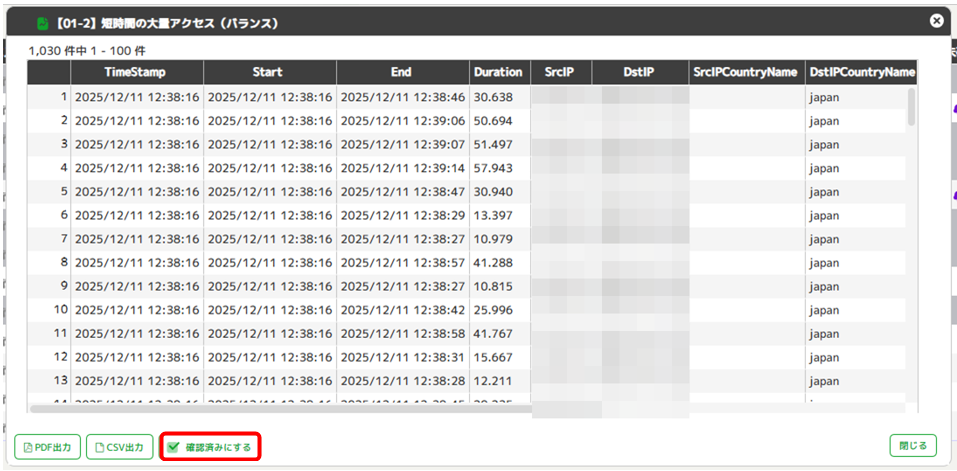Export the results with CSV出力 button
The height and width of the screenshot is (471, 957).
(120, 447)
